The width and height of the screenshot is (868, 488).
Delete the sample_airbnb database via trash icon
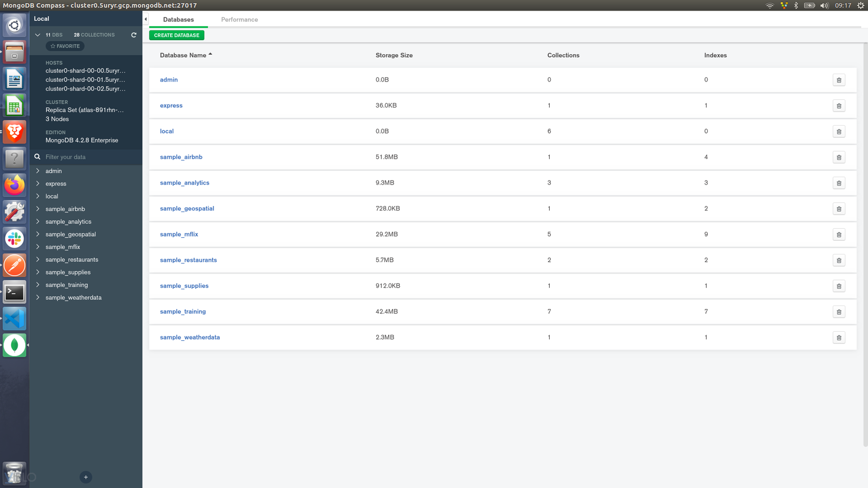click(x=839, y=157)
